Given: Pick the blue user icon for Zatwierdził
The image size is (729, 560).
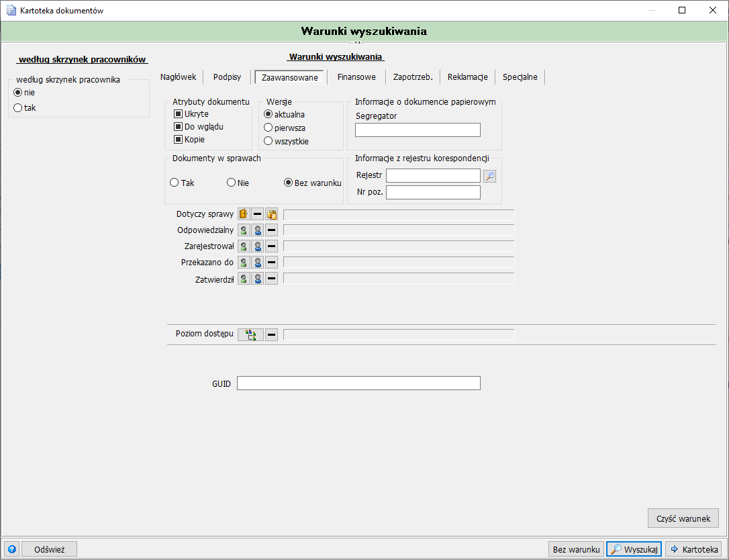Looking at the screenshot, I should pyautogui.click(x=258, y=279).
